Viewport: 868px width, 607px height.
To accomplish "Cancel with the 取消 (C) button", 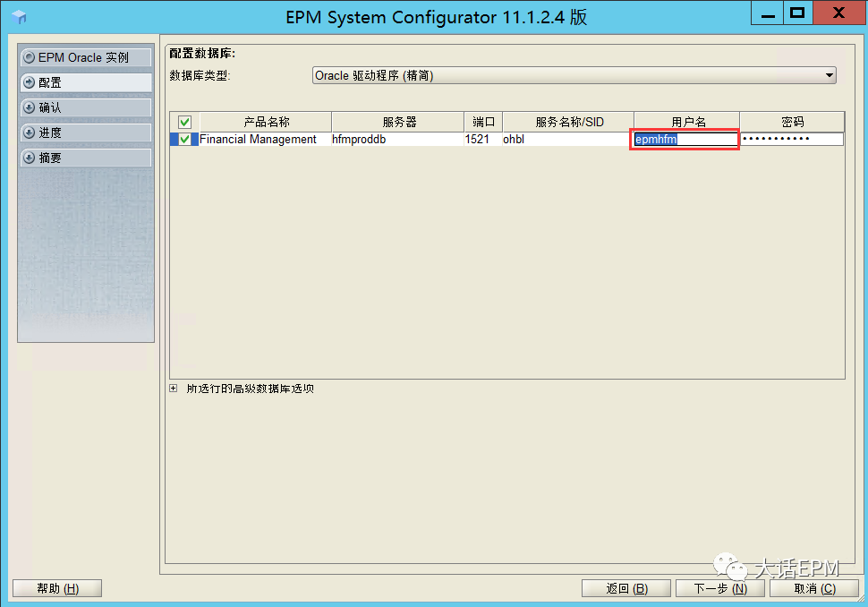I will pyautogui.click(x=814, y=588).
